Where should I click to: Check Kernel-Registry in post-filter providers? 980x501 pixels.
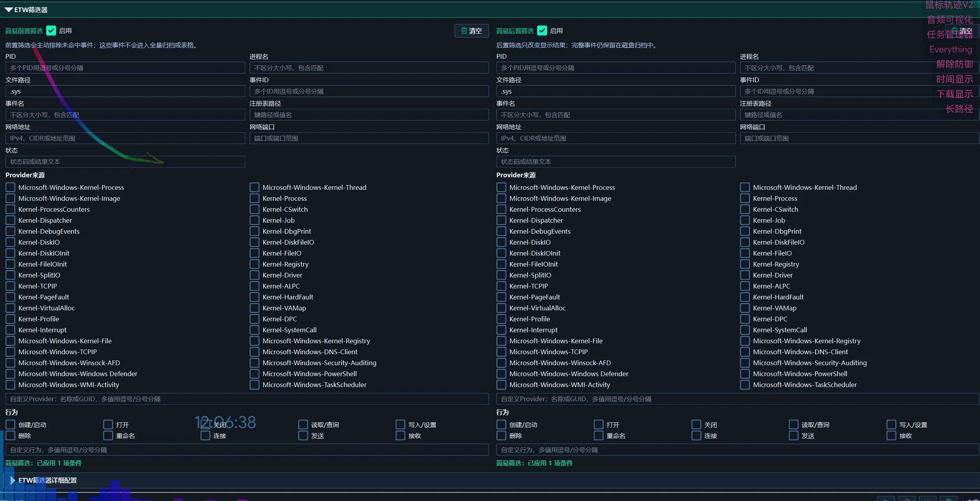745,264
